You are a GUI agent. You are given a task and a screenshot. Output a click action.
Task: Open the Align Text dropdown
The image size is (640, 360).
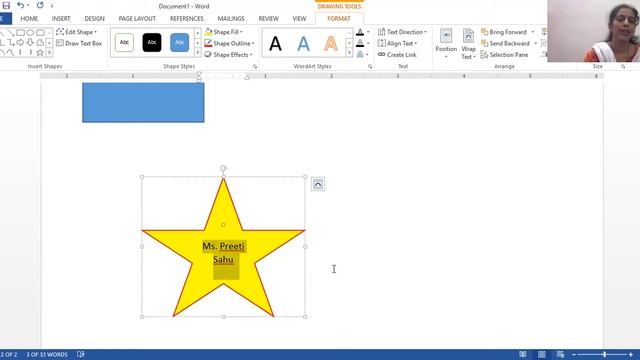point(397,43)
